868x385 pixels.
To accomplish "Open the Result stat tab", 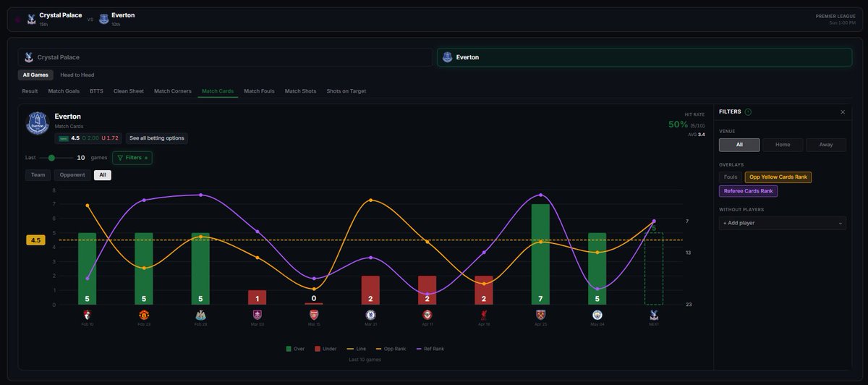I will click(30, 91).
